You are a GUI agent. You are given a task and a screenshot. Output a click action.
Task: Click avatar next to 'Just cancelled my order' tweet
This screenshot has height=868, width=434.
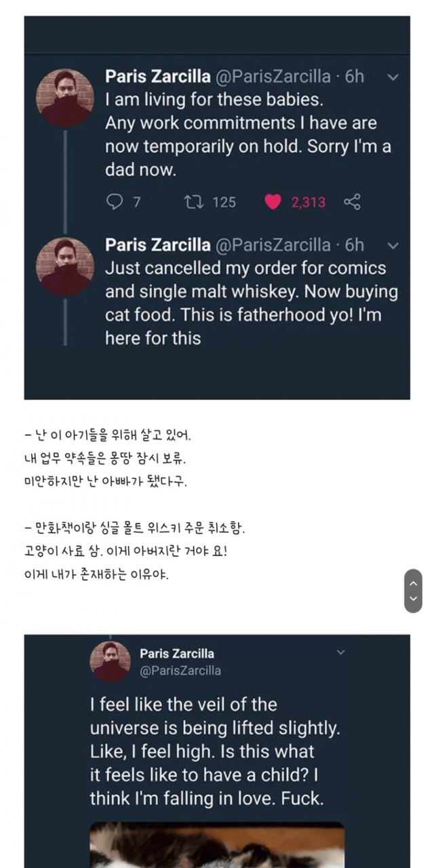click(x=65, y=266)
